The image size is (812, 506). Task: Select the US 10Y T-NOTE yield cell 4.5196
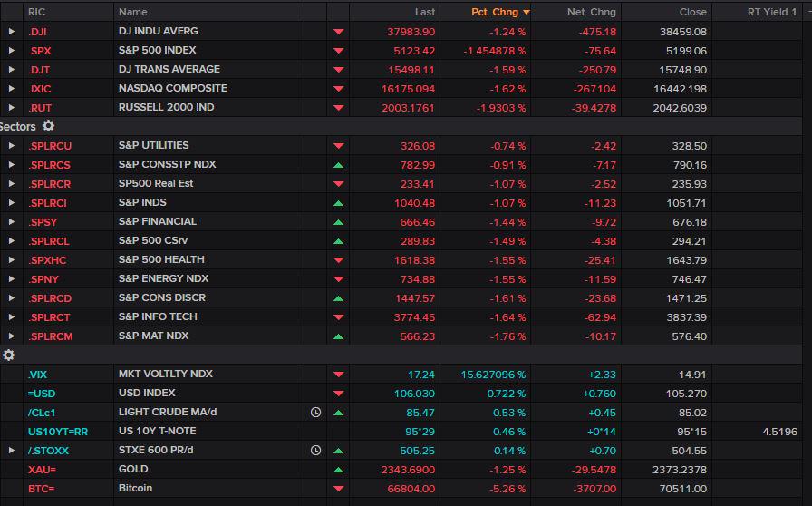[779, 432]
